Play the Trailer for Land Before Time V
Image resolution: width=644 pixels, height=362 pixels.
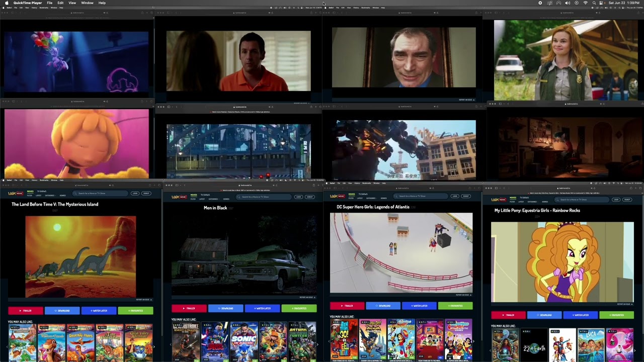click(26, 311)
